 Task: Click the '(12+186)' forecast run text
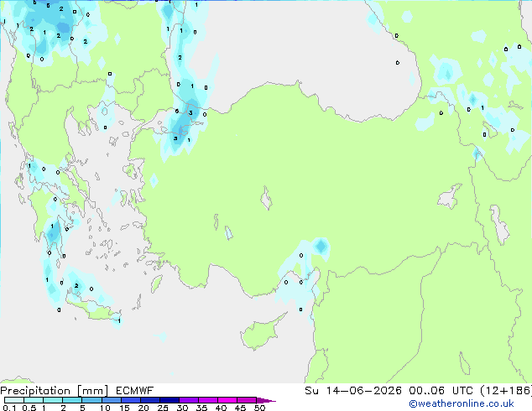coord(506,391)
